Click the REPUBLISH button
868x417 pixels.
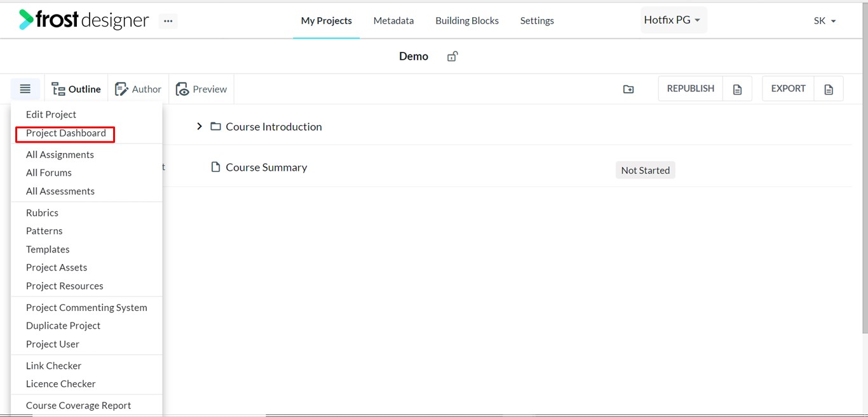point(691,89)
